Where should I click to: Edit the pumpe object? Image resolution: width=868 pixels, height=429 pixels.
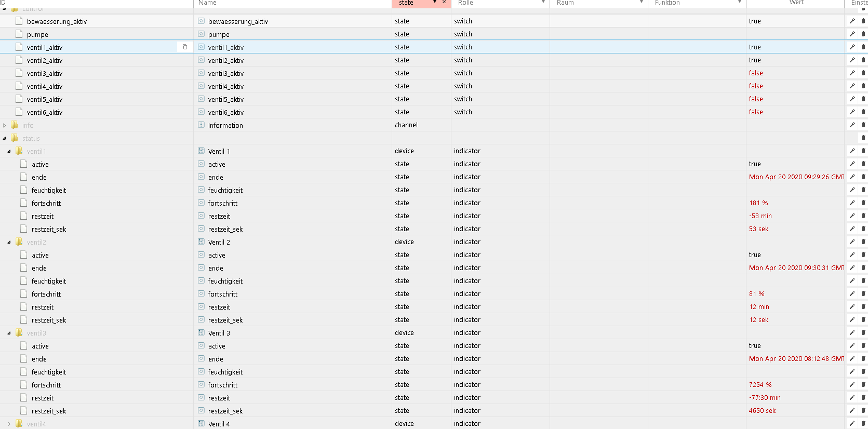pyautogui.click(x=852, y=34)
